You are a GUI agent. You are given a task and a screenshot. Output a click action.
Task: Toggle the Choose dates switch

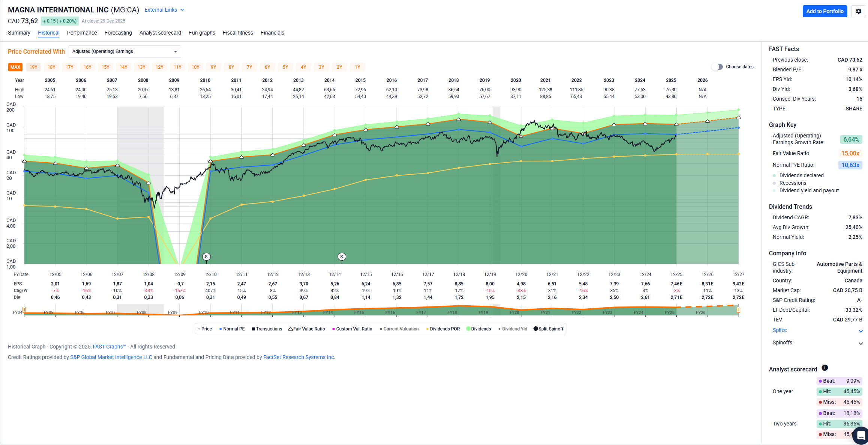point(717,67)
